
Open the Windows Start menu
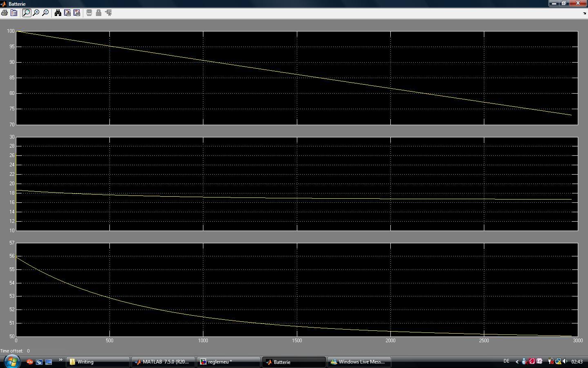tap(12, 361)
